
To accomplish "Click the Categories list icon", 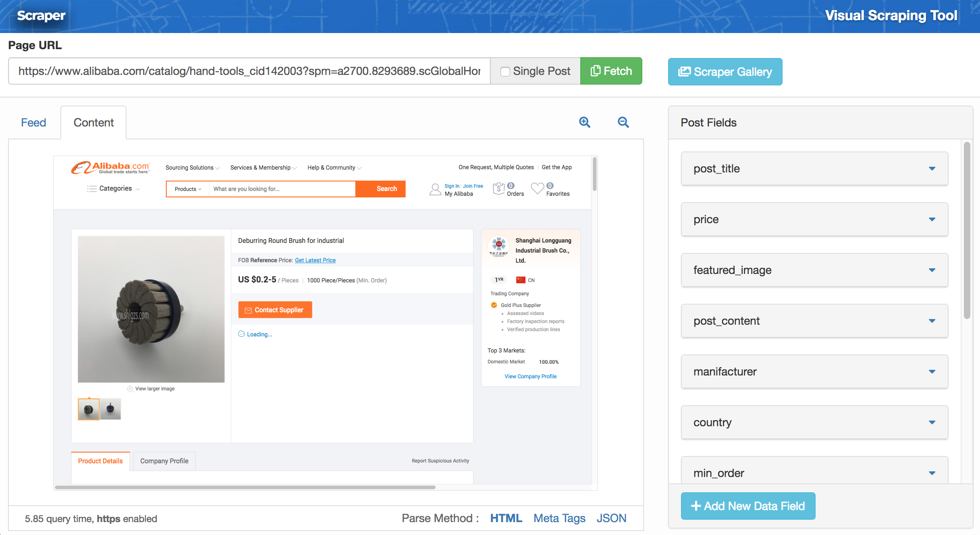I will (x=92, y=189).
